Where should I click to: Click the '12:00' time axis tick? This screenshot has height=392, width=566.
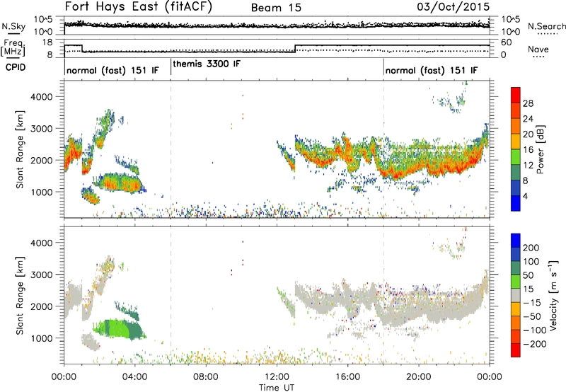click(x=277, y=377)
